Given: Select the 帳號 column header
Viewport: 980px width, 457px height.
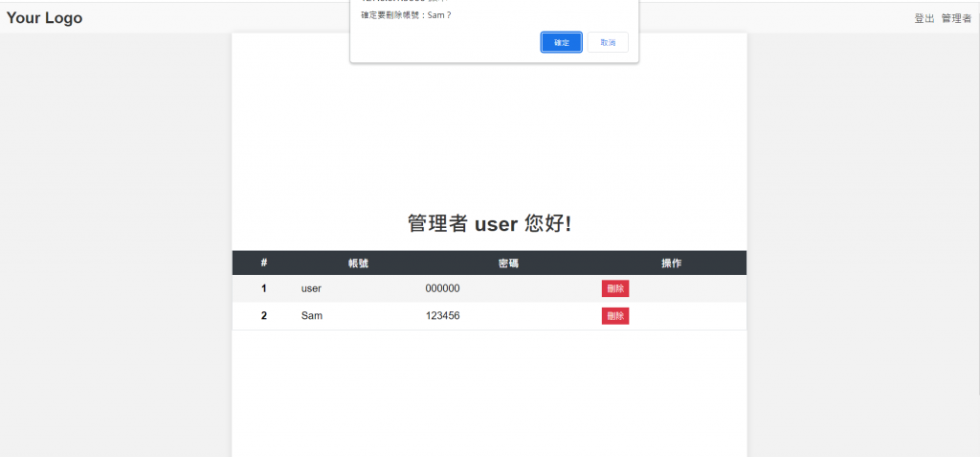Looking at the screenshot, I should tap(358, 263).
